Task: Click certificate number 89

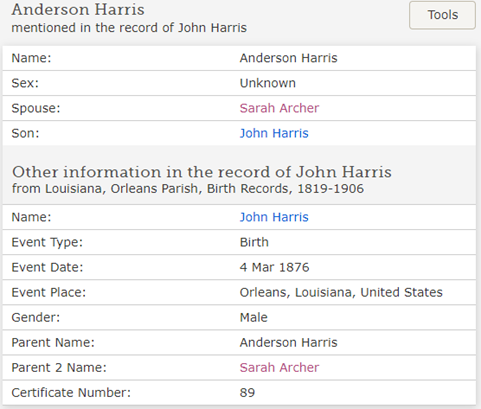Action: click(x=247, y=393)
